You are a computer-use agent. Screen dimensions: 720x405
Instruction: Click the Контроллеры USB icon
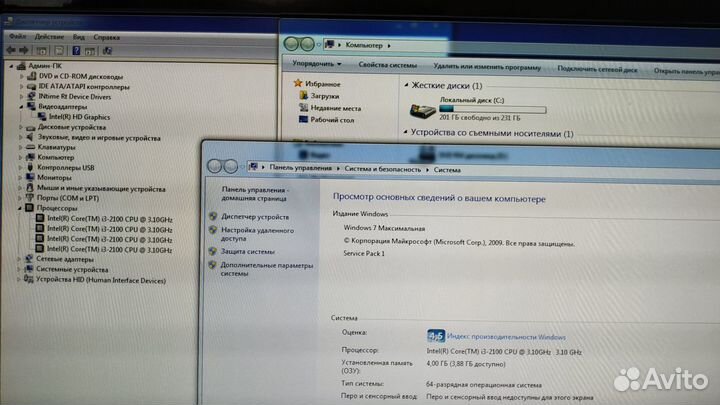tap(30, 167)
